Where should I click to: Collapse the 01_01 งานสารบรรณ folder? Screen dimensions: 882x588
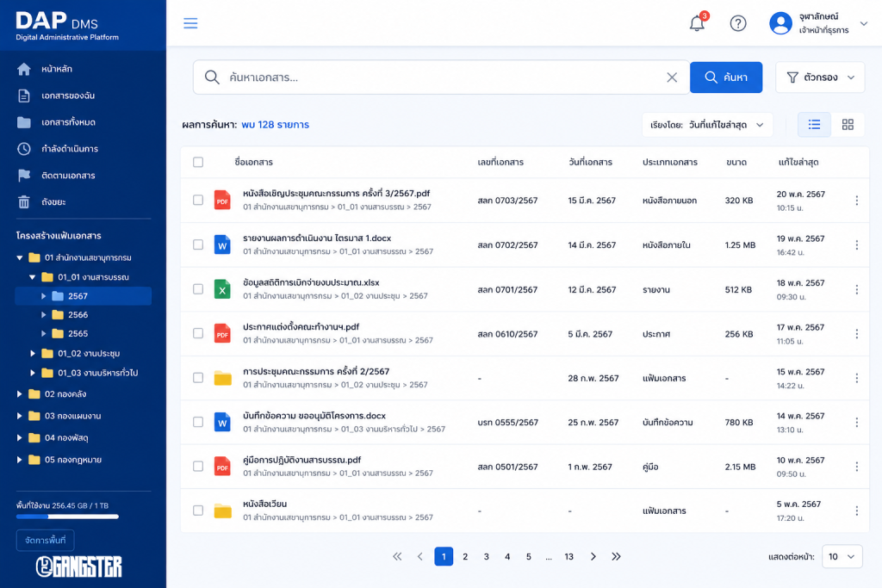(x=32, y=277)
